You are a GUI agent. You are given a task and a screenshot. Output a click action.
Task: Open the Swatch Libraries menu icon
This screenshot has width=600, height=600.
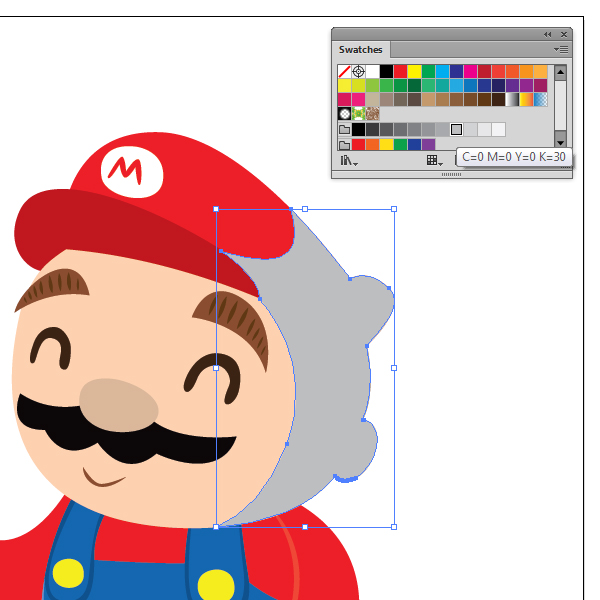349,160
